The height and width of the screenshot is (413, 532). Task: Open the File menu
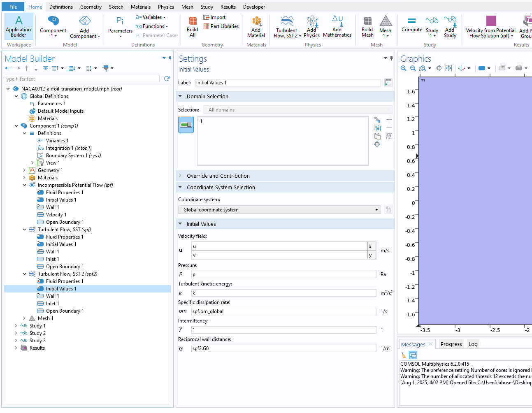coord(13,7)
